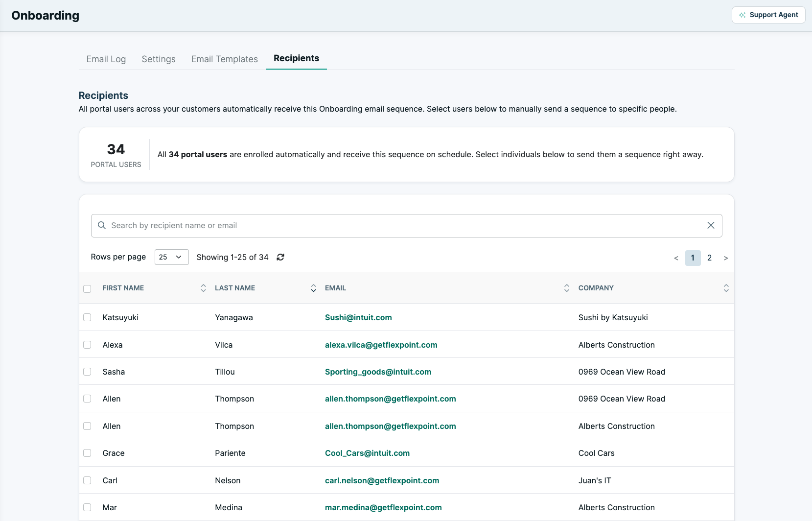Viewport: 812px width, 521px height.
Task: Sort by First Name column arrows
Action: pyautogui.click(x=203, y=288)
